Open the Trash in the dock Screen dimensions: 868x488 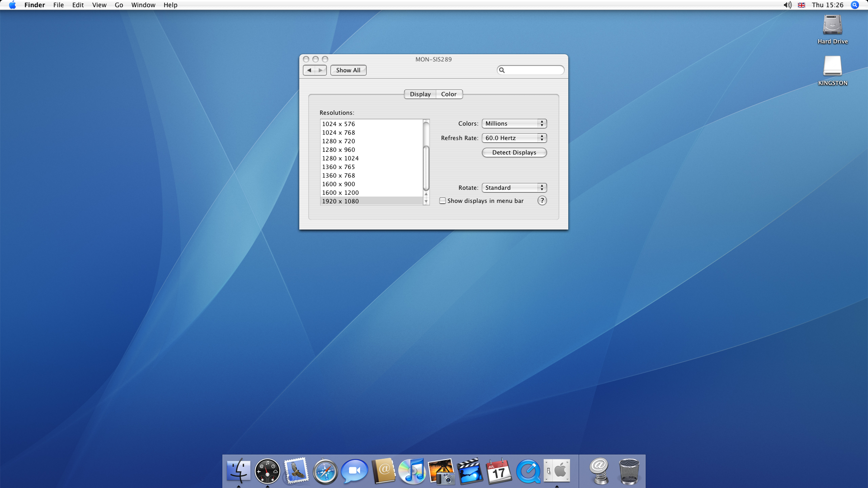(629, 471)
